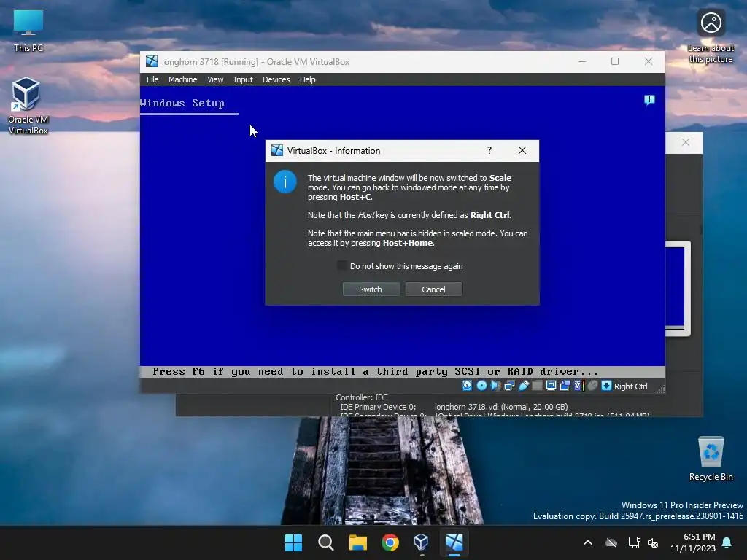Image resolution: width=747 pixels, height=560 pixels.
Task: Click the blue information icon in dialog
Action: (x=285, y=182)
